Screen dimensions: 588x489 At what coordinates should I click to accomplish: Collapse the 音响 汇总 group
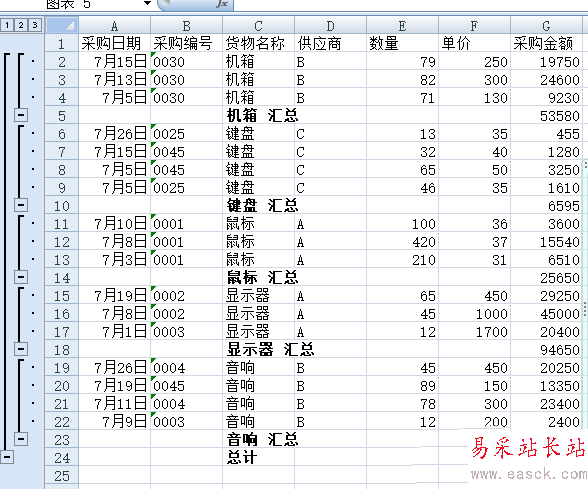pyautogui.click(x=21, y=438)
